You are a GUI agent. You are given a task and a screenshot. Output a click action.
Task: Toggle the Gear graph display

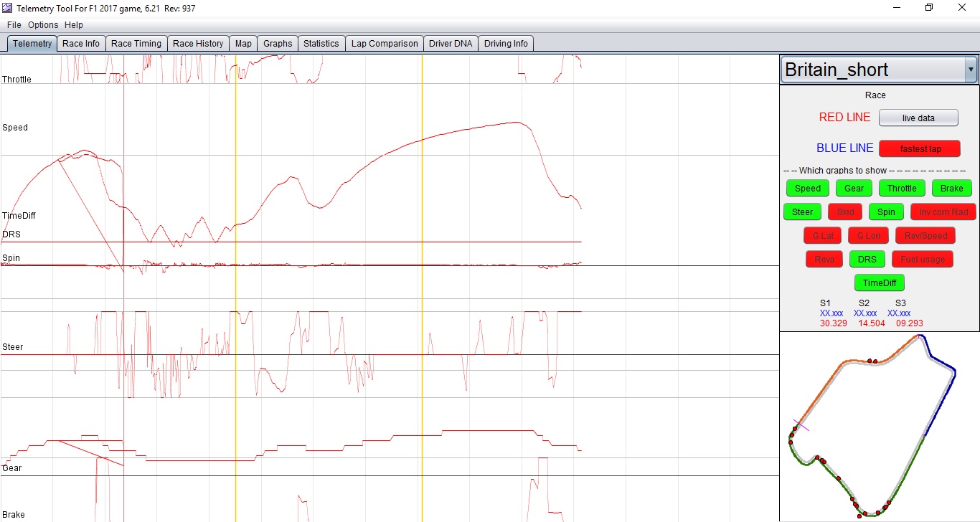coord(854,189)
